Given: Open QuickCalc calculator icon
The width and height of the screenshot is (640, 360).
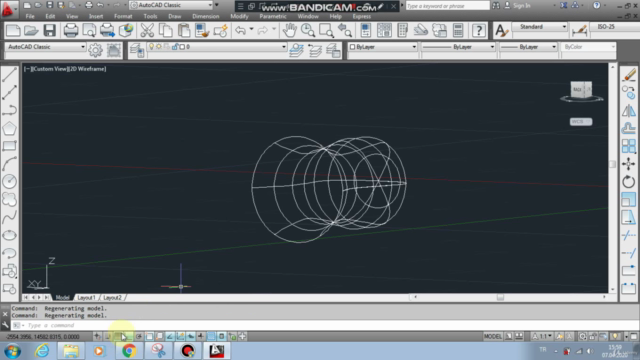Looking at the screenshot, I should (x=458, y=31).
